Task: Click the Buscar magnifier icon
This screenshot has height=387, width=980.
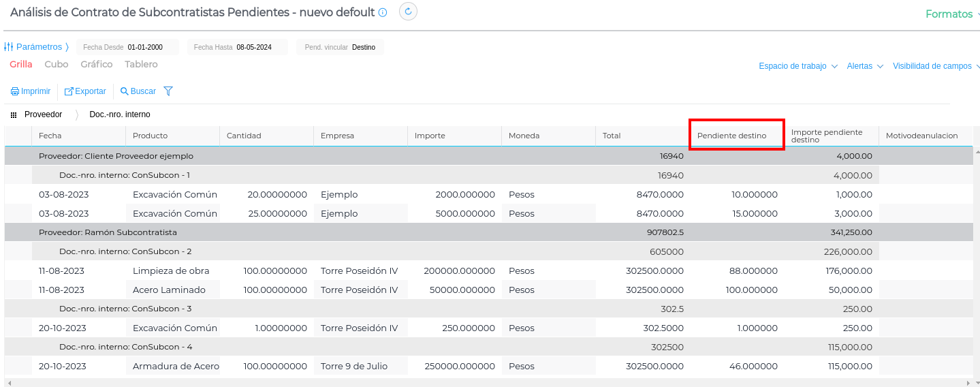Action: 125,91
